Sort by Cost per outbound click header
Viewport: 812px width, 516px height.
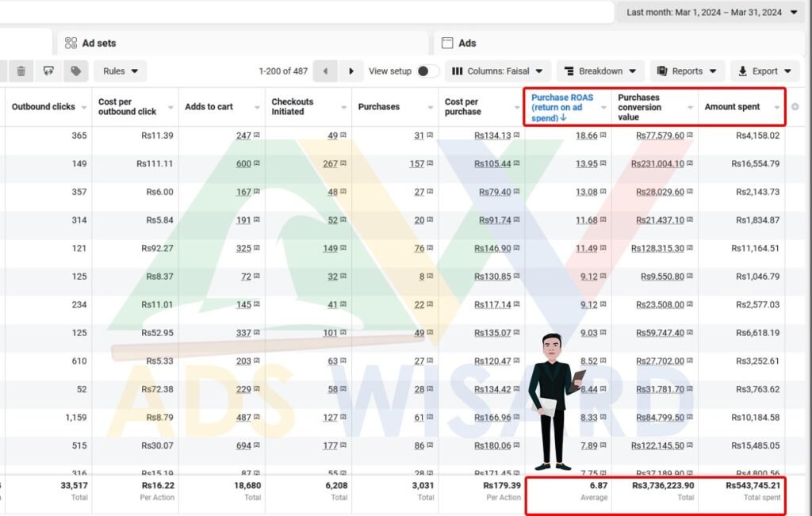tap(127, 107)
